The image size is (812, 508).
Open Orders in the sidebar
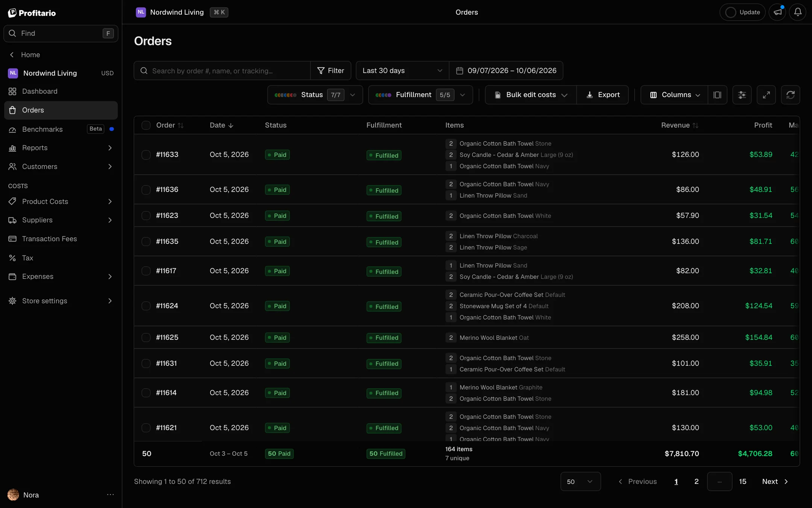(x=61, y=110)
